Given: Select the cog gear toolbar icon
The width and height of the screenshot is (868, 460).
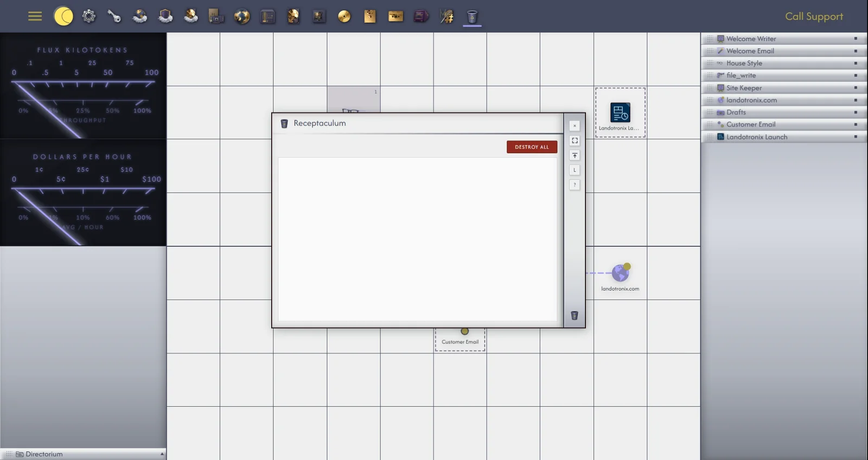Looking at the screenshot, I should coord(89,16).
